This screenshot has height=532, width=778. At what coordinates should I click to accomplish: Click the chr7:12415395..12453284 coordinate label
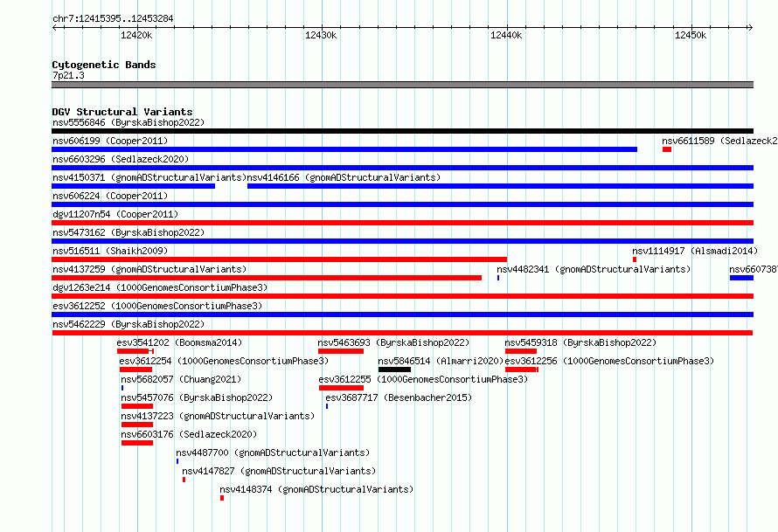click(113, 18)
